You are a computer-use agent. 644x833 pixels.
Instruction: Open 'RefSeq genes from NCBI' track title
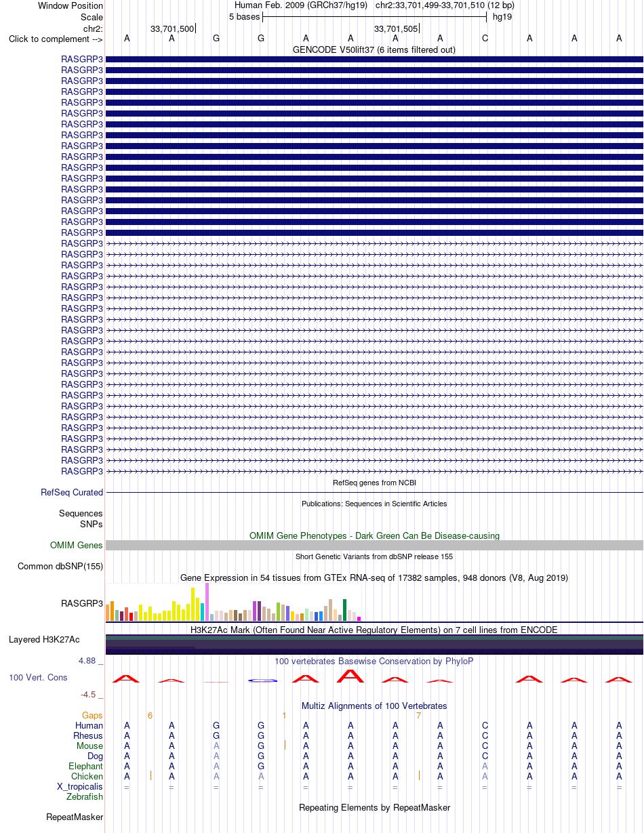(374, 483)
